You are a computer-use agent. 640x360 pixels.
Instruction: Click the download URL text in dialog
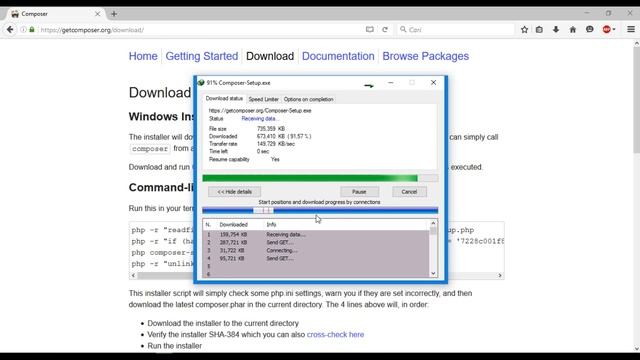[x=260, y=111]
